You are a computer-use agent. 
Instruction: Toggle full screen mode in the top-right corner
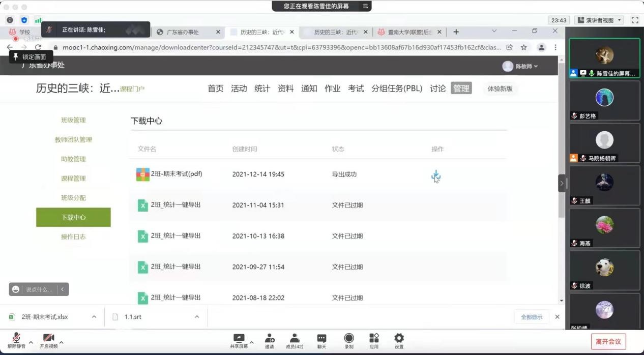634,20
